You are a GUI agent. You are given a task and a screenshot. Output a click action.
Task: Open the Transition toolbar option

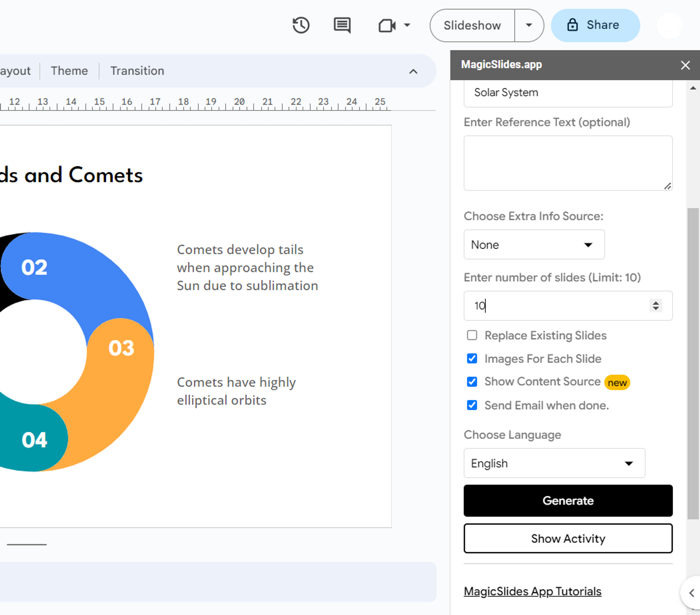(x=137, y=71)
